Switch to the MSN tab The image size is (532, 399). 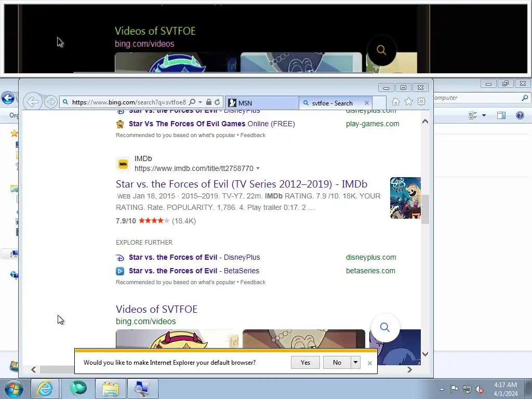point(262,103)
